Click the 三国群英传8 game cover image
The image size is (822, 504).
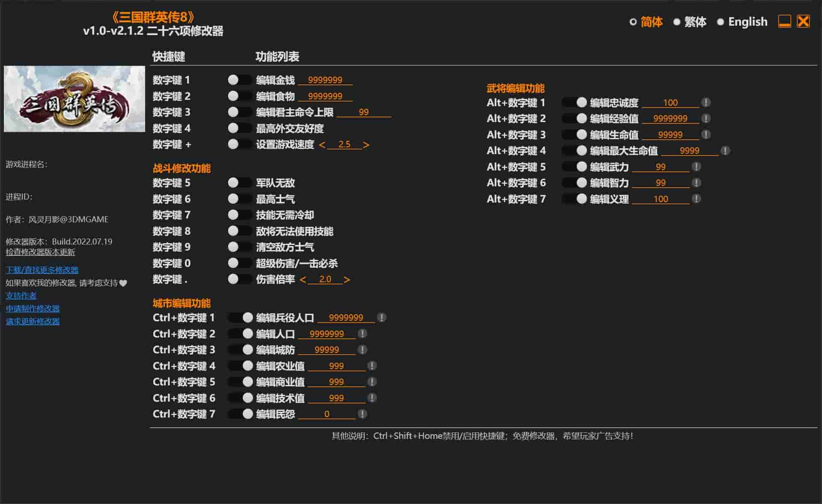(x=74, y=99)
